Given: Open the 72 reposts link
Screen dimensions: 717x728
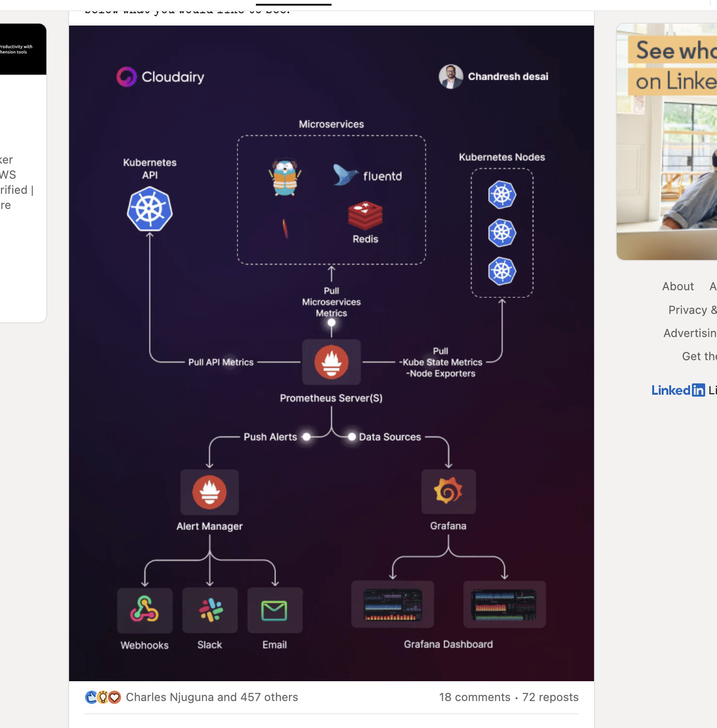Looking at the screenshot, I should tap(551, 697).
